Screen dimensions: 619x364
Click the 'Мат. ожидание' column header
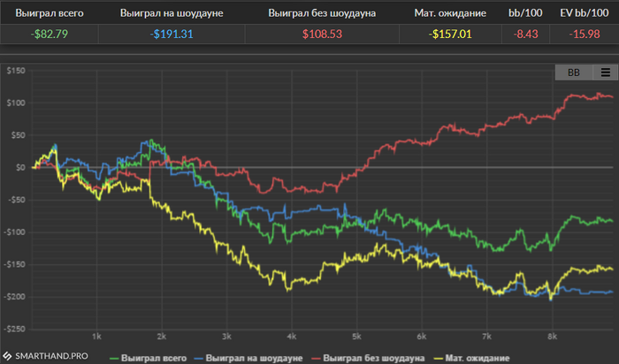click(450, 13)
